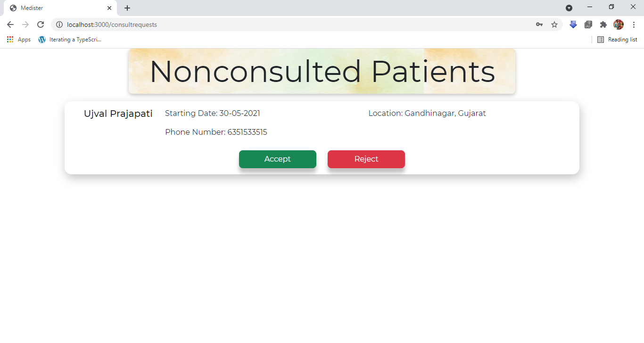Reject patient Ujval Prajapati
Viewport: 644px width, 343px height.
(x=366, y=159)
